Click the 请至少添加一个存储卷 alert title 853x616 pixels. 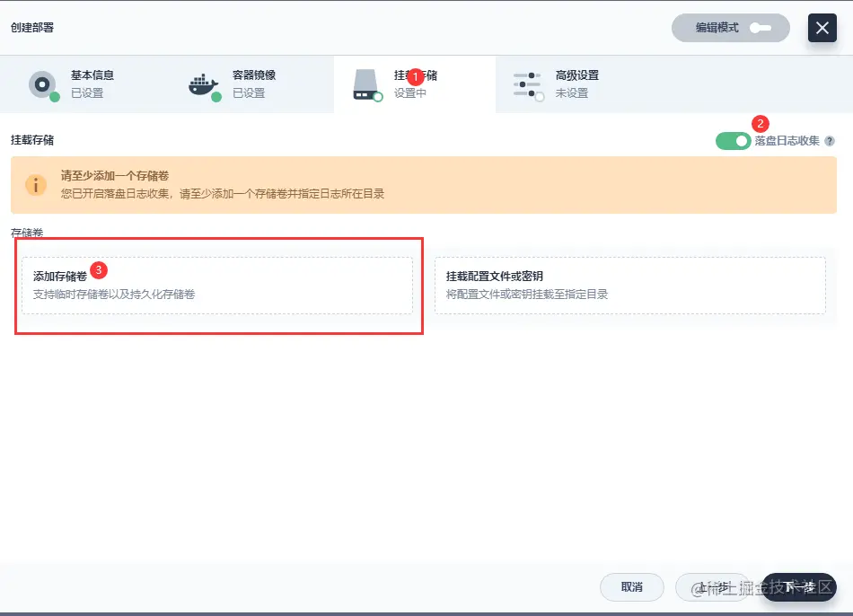[x=115, y=176]
